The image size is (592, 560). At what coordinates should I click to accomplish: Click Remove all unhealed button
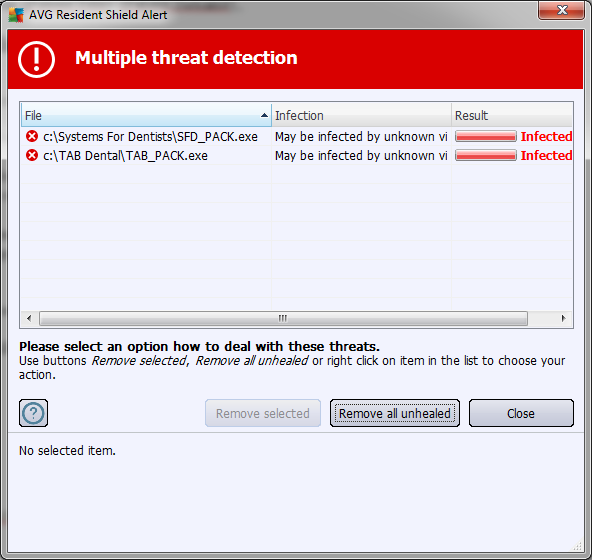pyautogui.click(x=395, y=413)
